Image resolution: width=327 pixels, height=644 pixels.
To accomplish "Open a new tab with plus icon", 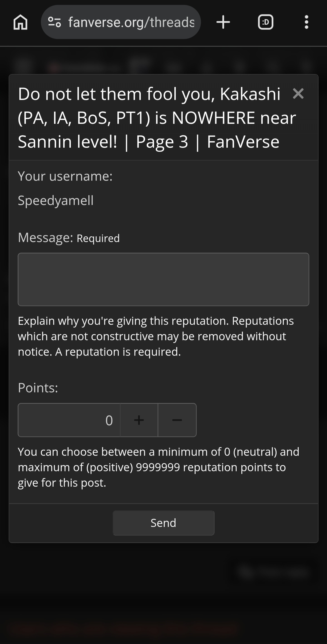I will click(223, 22).
